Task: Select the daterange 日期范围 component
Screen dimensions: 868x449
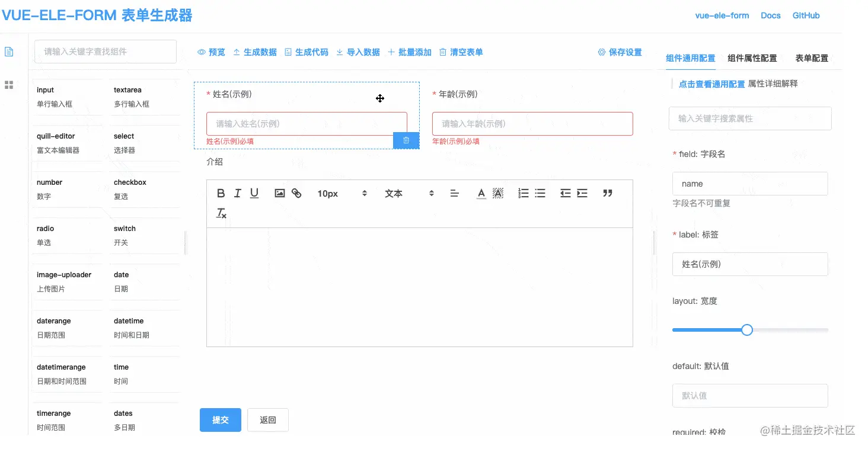Action: pos(67,328)
